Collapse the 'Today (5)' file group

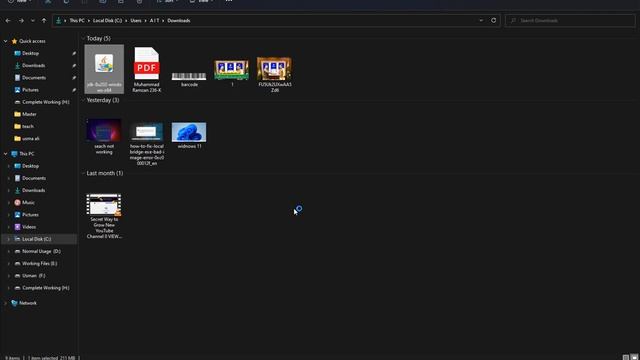[x=83, y=38]
